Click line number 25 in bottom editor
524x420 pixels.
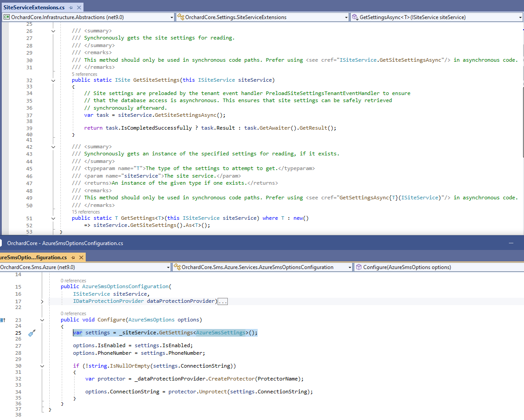pyautogui.click(x=18, y=333)
